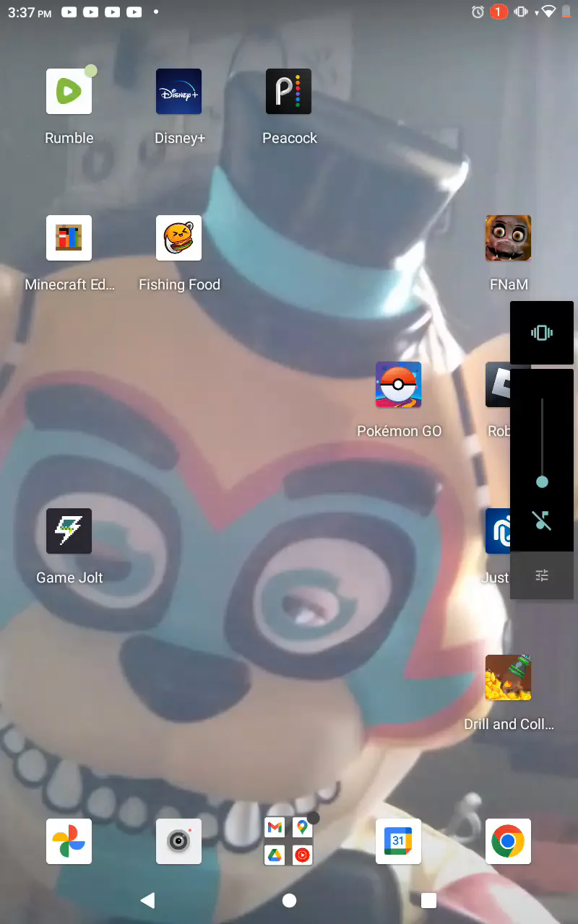578x924 pixels.
Task: Launch Minecraft Education app
Action: point(69,238)
